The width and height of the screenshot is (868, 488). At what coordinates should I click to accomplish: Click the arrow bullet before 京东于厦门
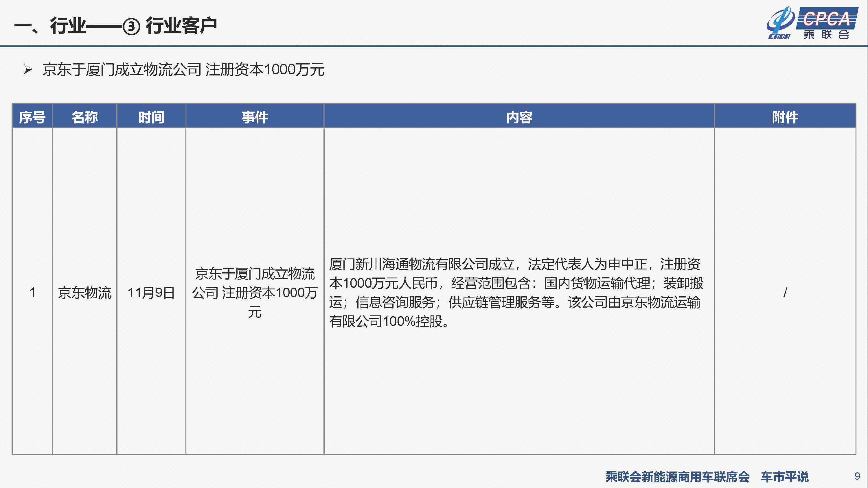(28, 70)
